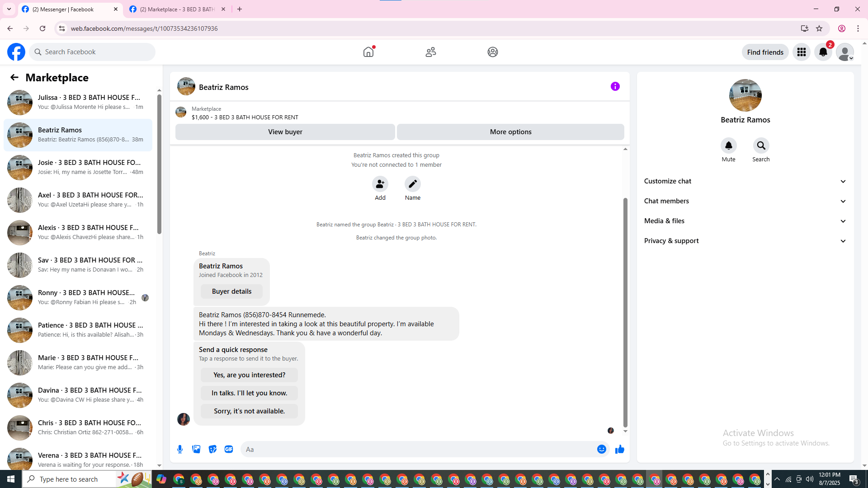Go to the Facebook Home tab
Viewport: 868px width, 488px height.
tap(368, 52)
